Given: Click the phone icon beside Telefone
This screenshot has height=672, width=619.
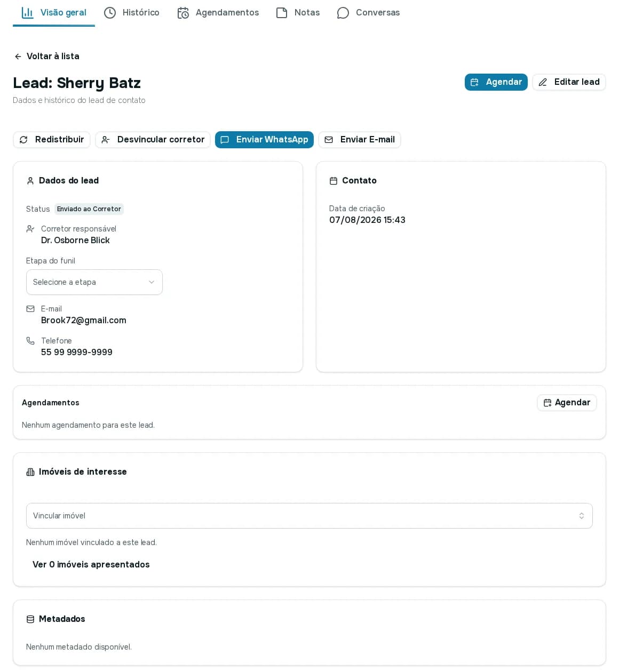Looking at the screenshot, I should (x=30, y=341).
